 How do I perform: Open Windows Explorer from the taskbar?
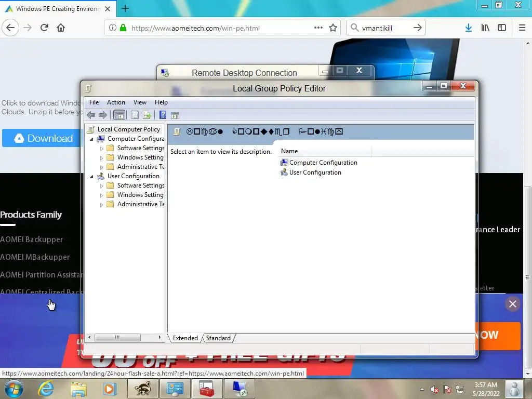click(x=78, y=389)
